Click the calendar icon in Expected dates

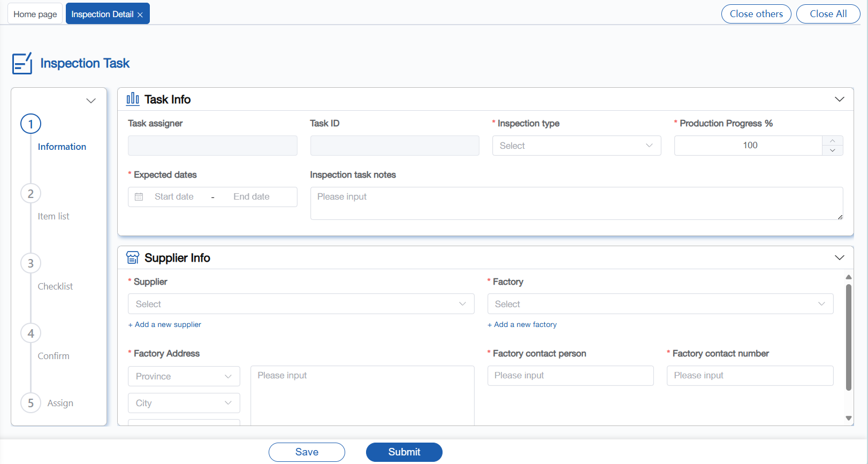point(139,197)
